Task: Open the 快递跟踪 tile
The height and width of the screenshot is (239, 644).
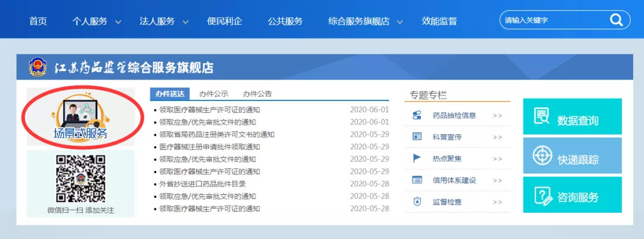Action: coord(572,157)
